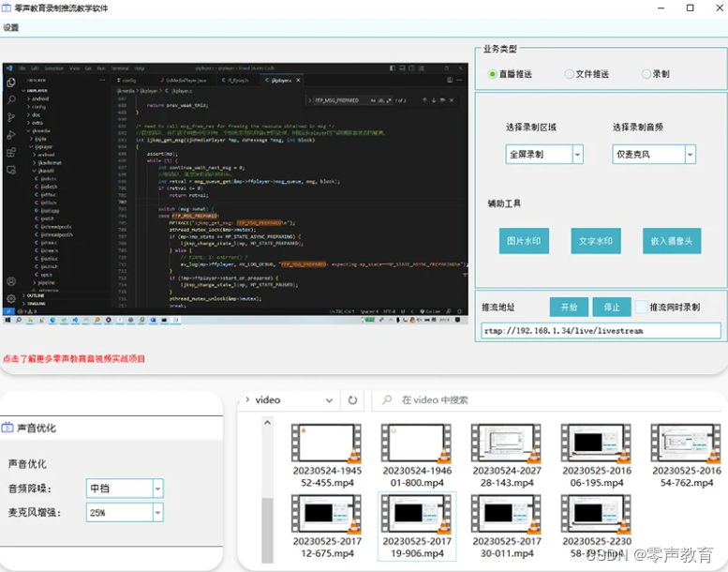This screenshot has width=728, height=572.
Task: Open Remote Explorer in VS Code activity bar
Action: [11, 170]
